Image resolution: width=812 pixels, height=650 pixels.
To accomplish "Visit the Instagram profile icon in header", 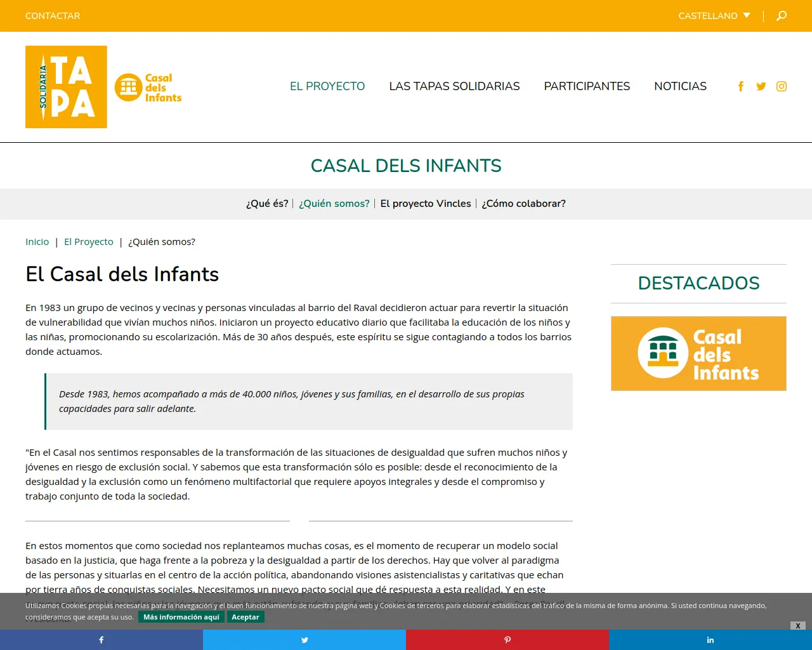I will point(782,86).
